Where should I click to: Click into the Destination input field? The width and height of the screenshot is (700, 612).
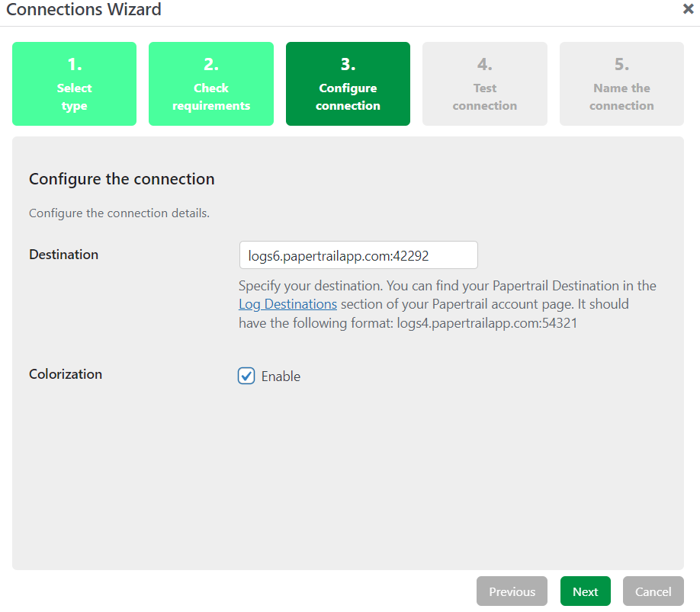tap(358, 255)
